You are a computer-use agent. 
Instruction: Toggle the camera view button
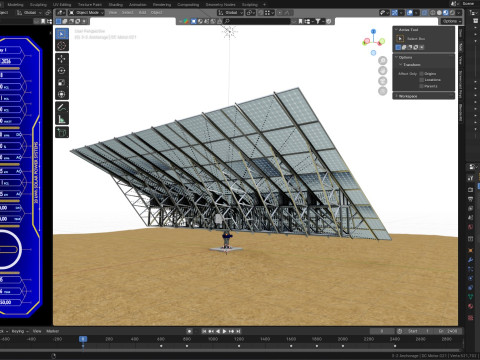pyautogui.click(x=383, y=81)
